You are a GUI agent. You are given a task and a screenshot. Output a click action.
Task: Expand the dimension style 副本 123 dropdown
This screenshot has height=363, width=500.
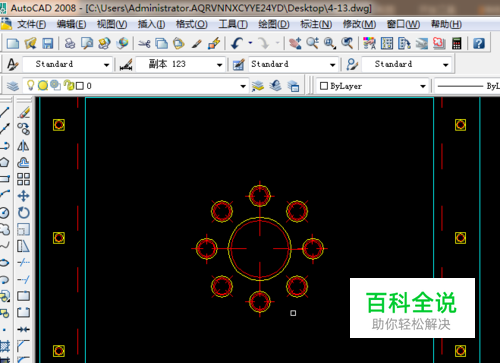point(219,65)
